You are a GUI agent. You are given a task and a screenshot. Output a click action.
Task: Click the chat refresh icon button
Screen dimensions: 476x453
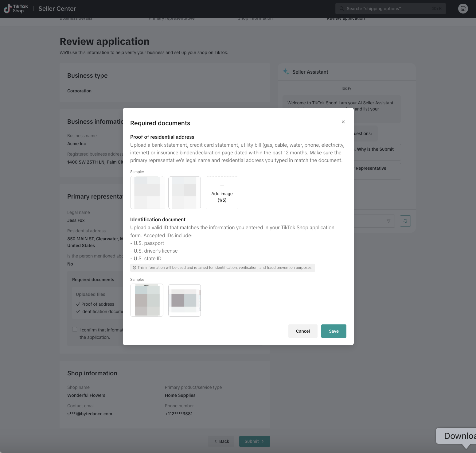click(x=405, y=221)
